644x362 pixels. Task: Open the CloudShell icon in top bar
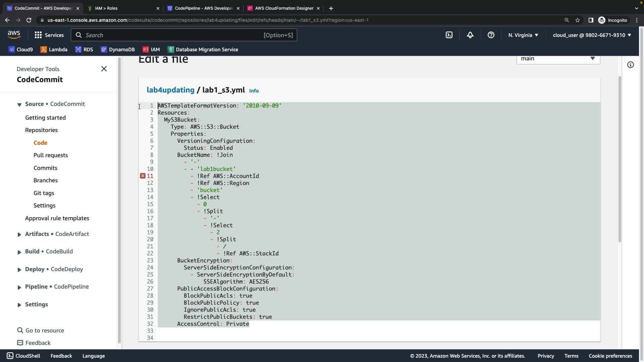point(449,35)
